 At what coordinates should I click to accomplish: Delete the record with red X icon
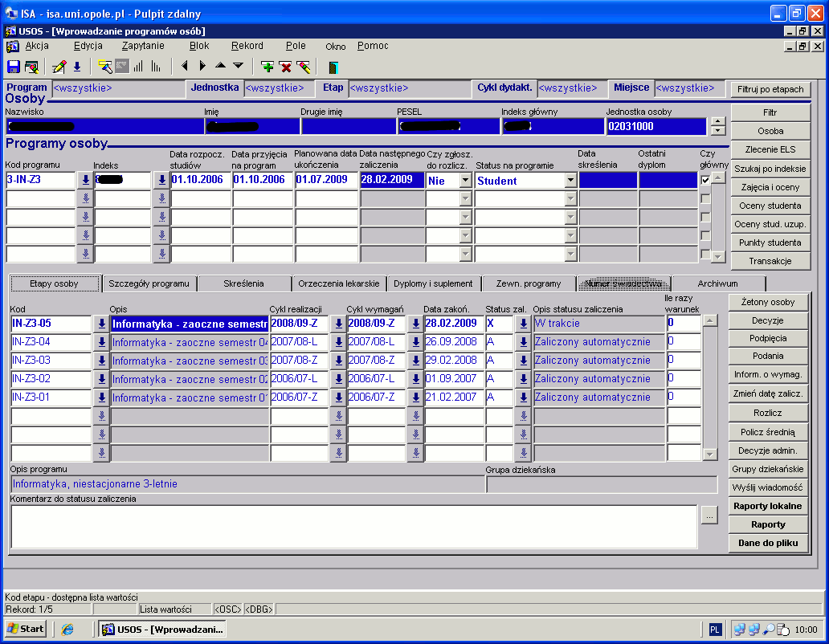pos(285,67)
